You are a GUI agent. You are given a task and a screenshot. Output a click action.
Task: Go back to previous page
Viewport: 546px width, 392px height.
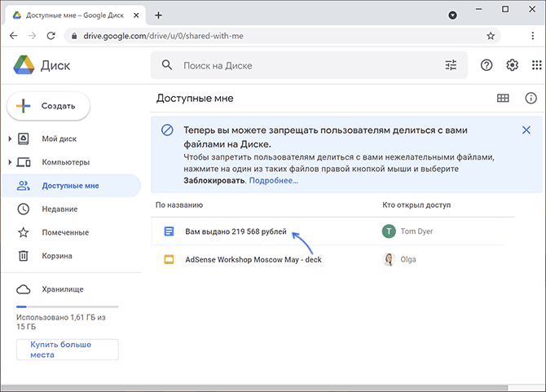point(14,36)
